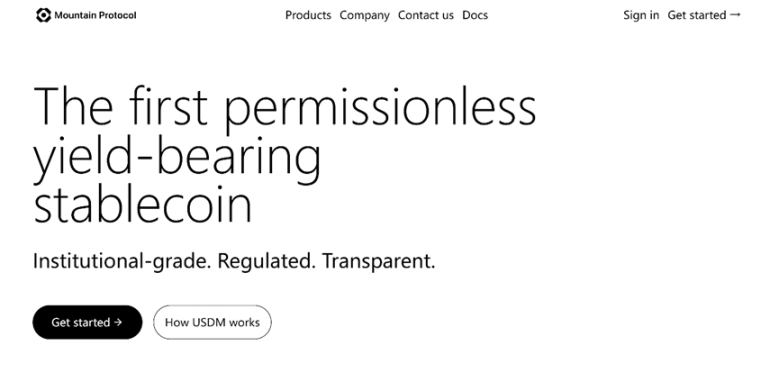779x373 pixels.
Task: Click Sign in at top right
Action: coord(641,15)
